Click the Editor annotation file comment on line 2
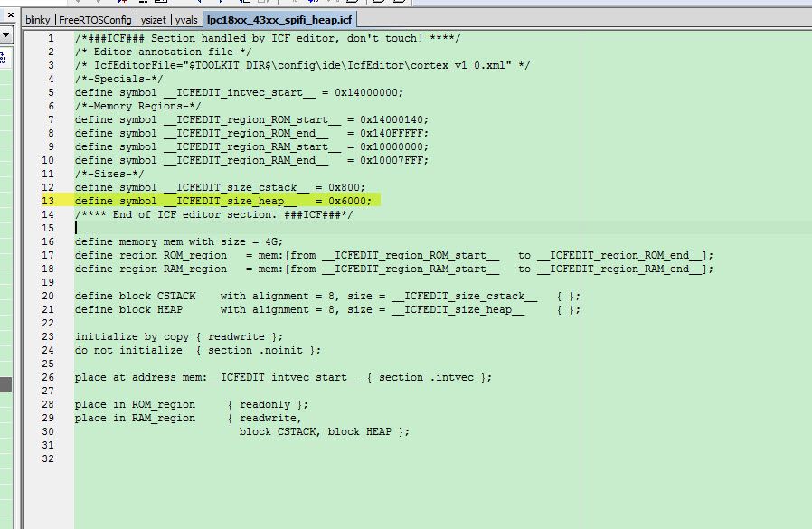Image resolution: width=812 pixels, height=529 pixels. pyautogui.click(x=163, y=52)
